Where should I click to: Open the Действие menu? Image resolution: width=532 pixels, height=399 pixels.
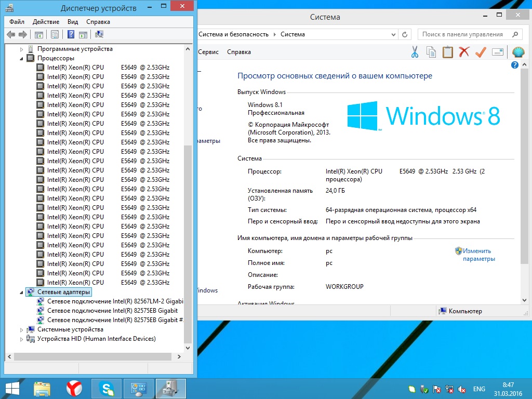[x=46, y=22]
